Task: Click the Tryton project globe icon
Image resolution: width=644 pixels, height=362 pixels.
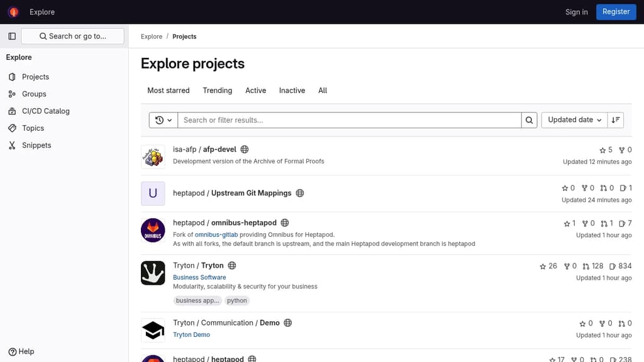Action: coord(232,266)
